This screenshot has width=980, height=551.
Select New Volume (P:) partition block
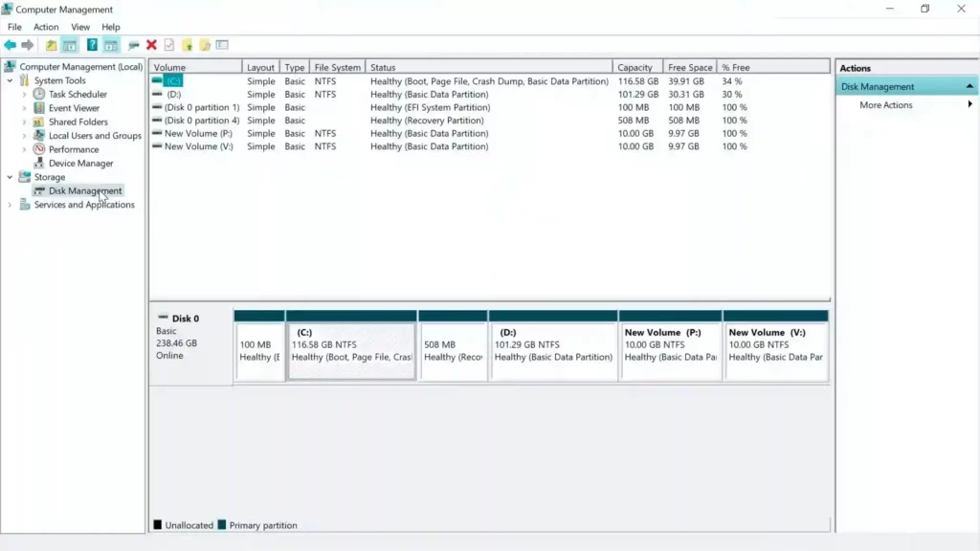click(670, 345)
